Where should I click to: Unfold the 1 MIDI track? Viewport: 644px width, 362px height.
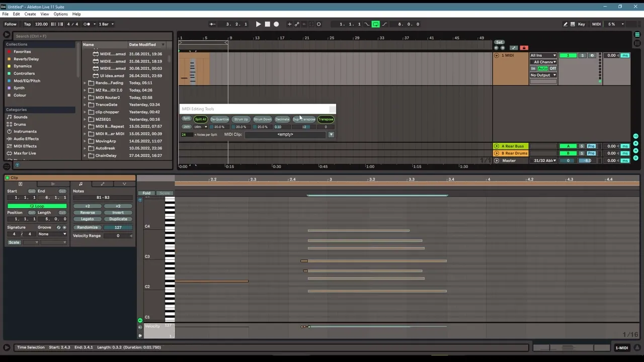point(497,55)
